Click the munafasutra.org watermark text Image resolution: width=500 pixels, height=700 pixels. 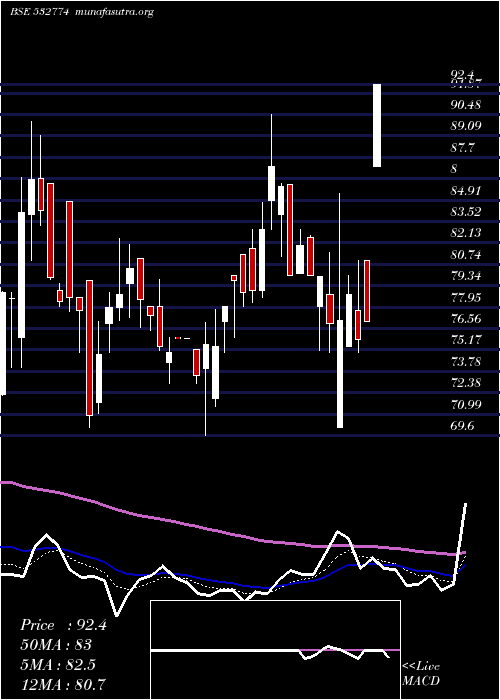pos(115,12)
